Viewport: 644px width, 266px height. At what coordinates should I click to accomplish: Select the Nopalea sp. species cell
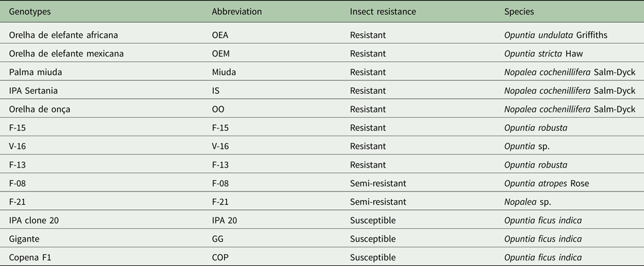529,201
